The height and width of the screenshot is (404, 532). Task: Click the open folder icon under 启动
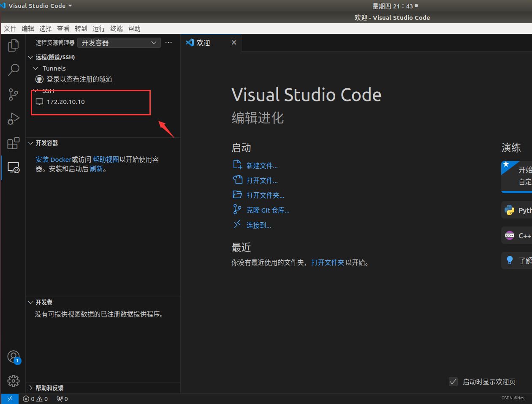coord(238,194)
